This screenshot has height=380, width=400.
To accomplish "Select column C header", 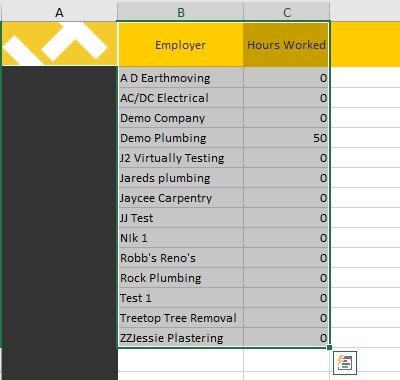I will (x=287, y=13).
